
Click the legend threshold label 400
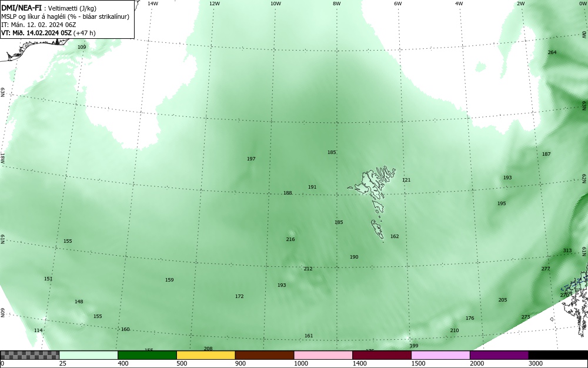(123, 363)
